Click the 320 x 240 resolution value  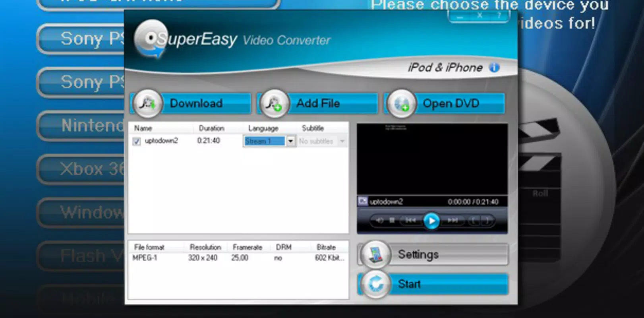click(x=203, y=258)
